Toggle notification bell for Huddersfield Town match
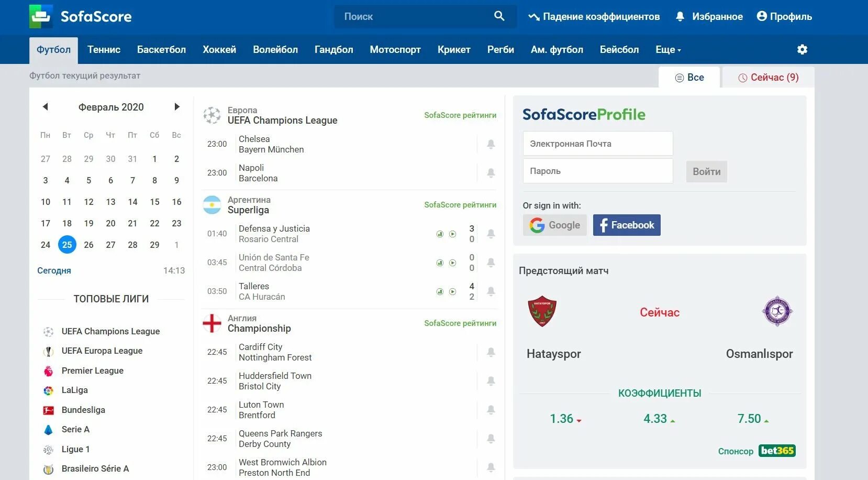This screenshot has width=868, height=480. pyautogui.click(x=491, y=381)
